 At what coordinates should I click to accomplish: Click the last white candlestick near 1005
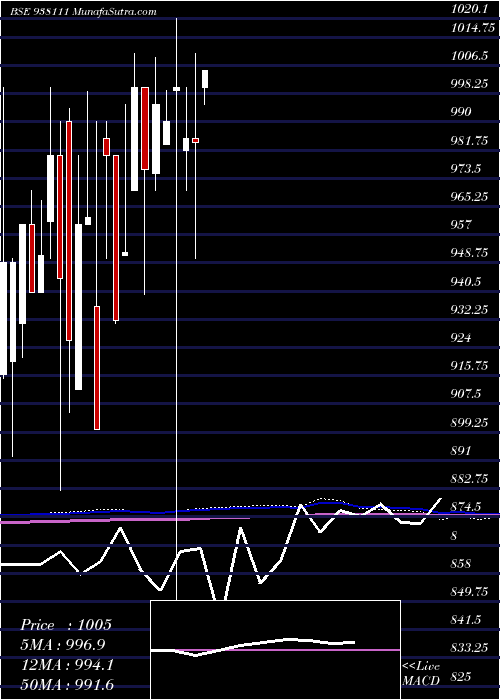coord(205,79)
